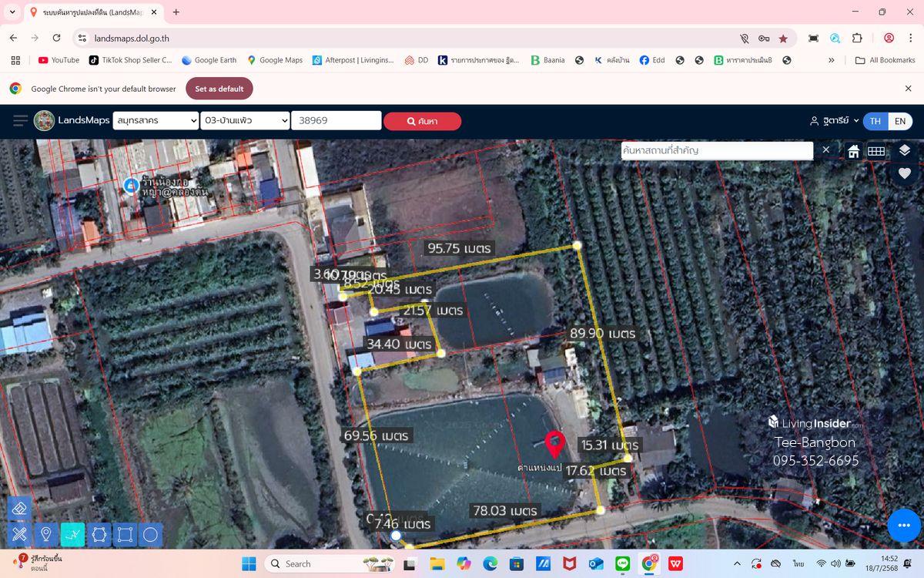Click the parcel number field containing 38969

pos(336,121)
